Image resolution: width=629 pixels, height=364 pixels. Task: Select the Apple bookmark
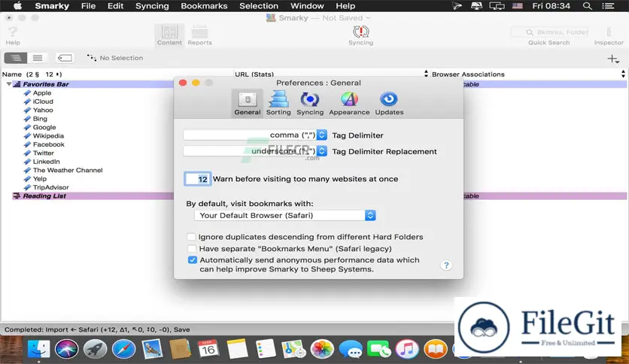tap(42, 93)
